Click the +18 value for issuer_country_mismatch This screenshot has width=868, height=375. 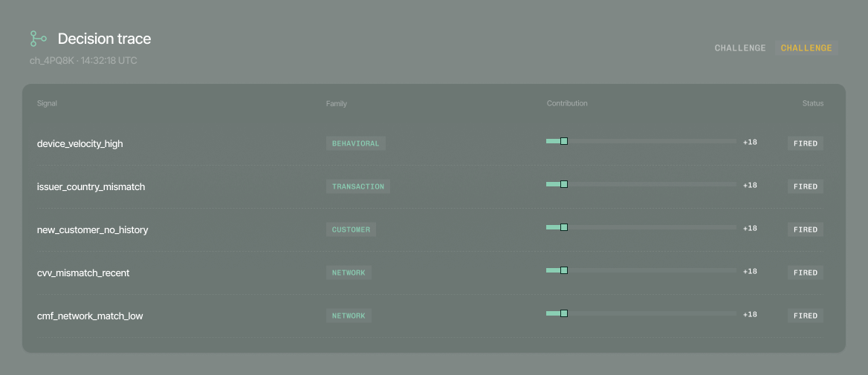[x=750, y=186]
